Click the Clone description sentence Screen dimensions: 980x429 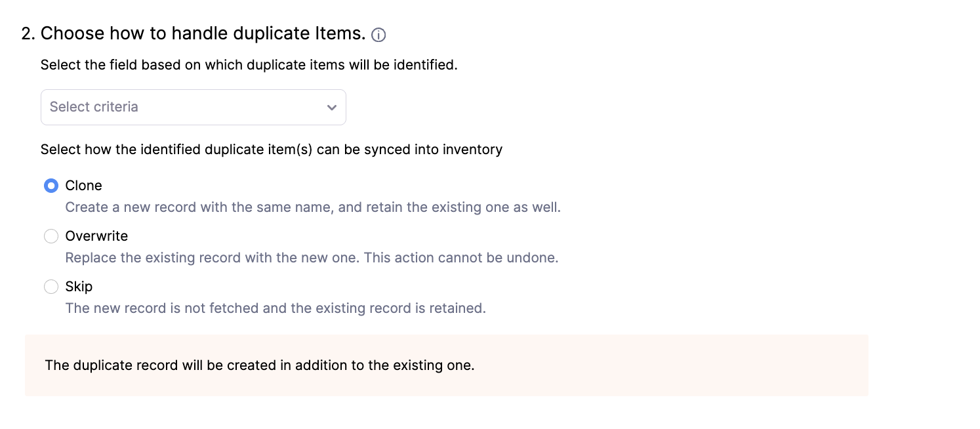click(x=313, y=207)
